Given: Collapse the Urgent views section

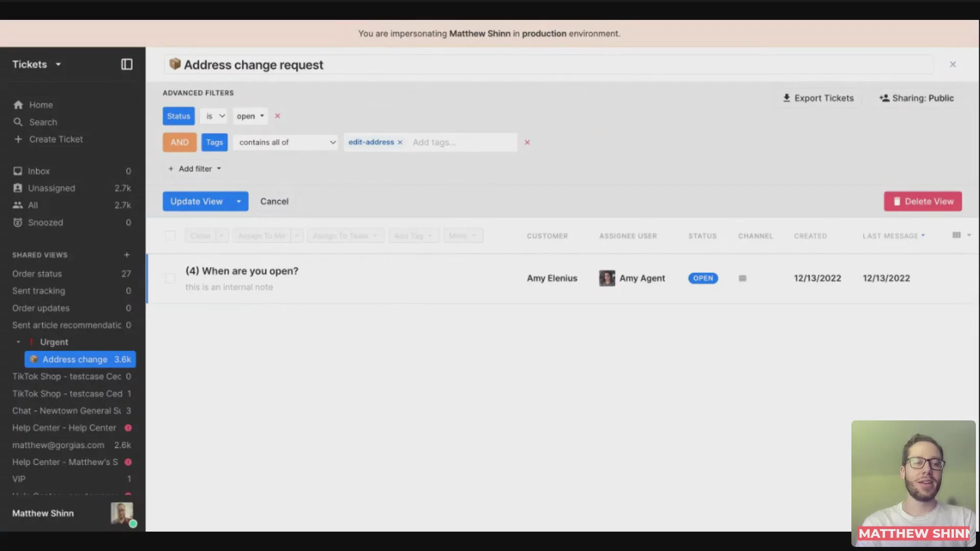Looking at the screenshot, I should [x=18, y=342].
